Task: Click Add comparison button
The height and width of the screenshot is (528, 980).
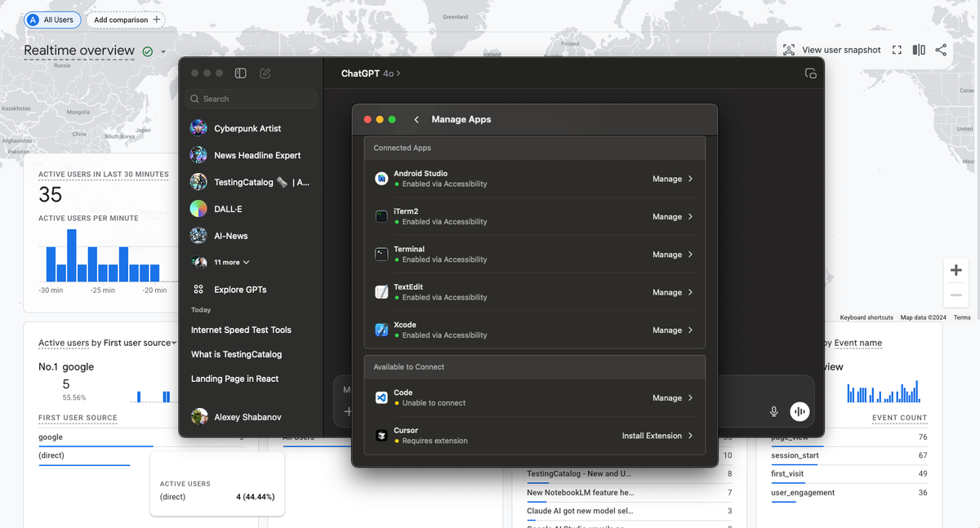Action: tap(127, 20)
